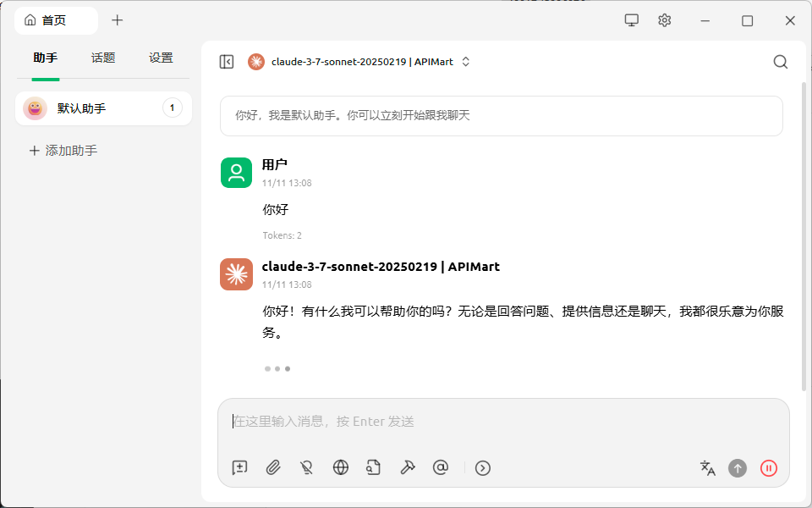Click the claude-3-7-sonnet-20250219 | APIMart message title
Viewport: 812px width, 508px height.
coord(381,267)
